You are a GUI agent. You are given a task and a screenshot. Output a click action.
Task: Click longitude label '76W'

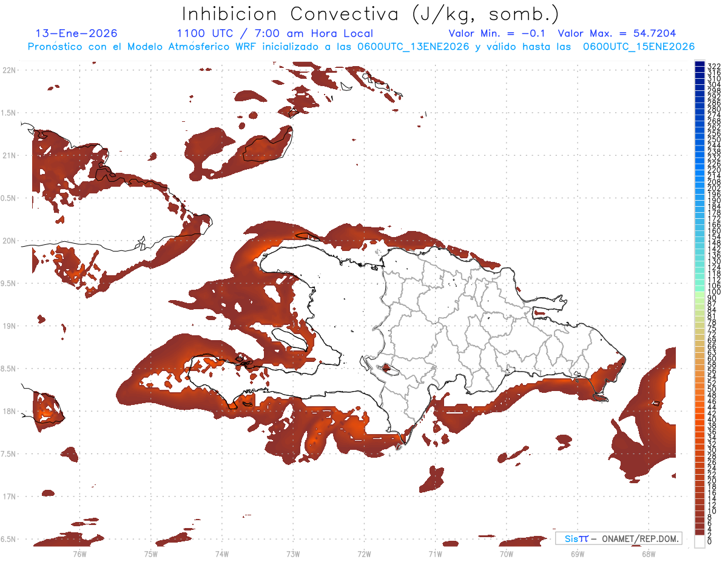pyautogui.click(x=79, y=554)
